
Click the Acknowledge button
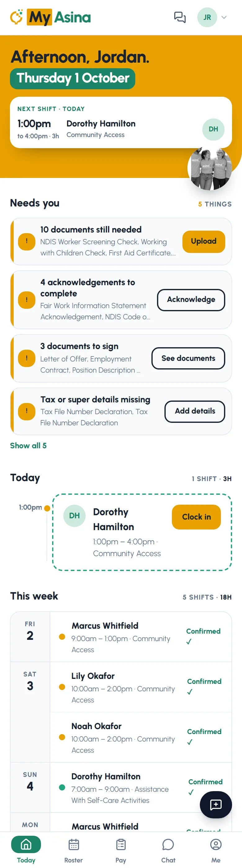[x=191, y=299]
